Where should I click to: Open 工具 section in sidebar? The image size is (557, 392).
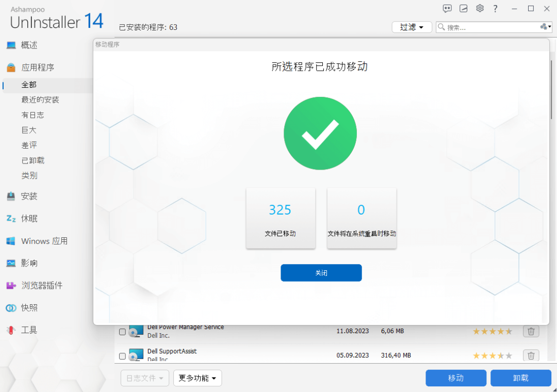[29, 330]
